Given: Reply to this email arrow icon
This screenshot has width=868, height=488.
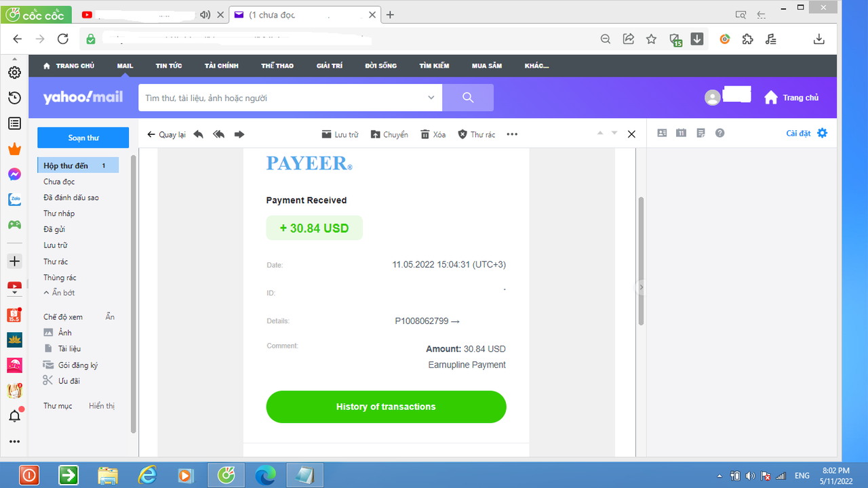Looking at the screenshot, I should [x=198, y=134].
